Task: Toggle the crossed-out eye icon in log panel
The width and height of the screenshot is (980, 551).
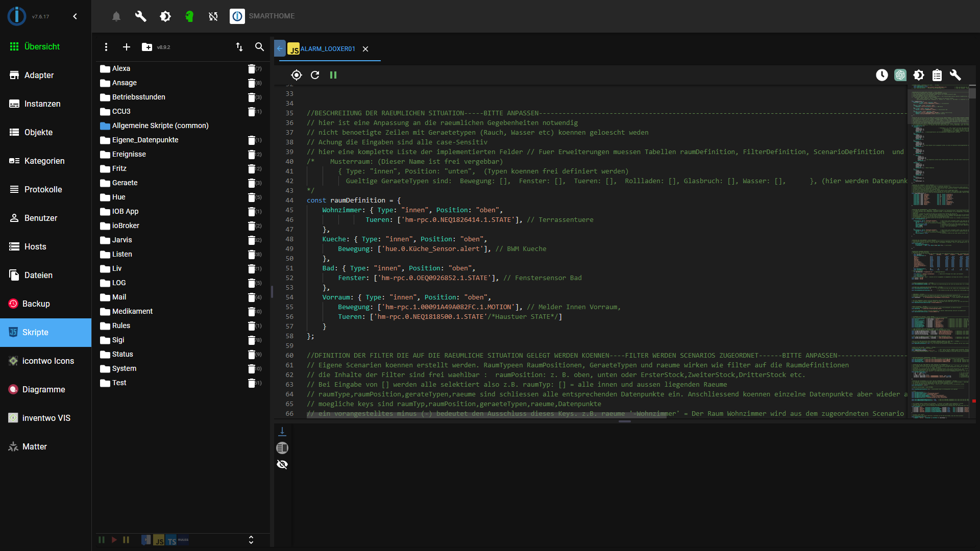Action: (x=282, y=464)
